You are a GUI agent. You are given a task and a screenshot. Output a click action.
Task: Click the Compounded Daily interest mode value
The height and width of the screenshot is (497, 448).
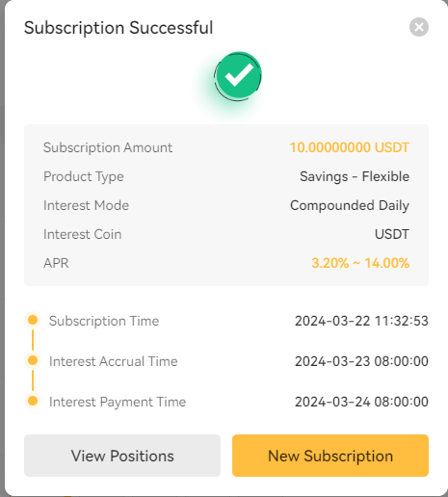pyautogui.click(x=350, y=205)
